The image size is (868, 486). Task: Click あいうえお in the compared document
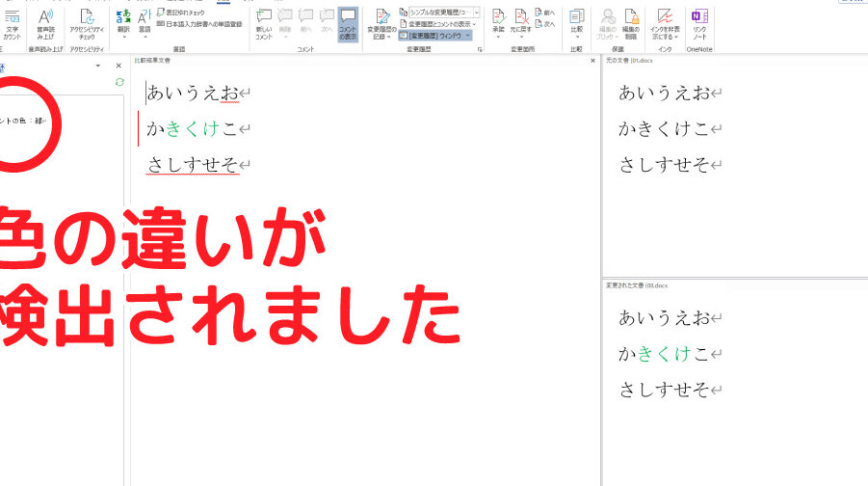point(193,93)
